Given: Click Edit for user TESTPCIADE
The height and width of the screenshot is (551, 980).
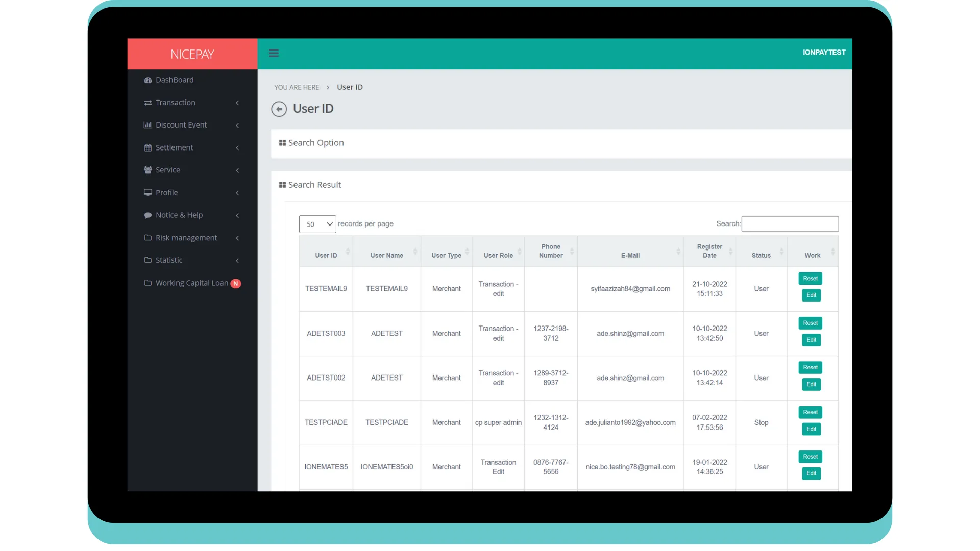Looking at the screenshot, I should click(811, 430).
